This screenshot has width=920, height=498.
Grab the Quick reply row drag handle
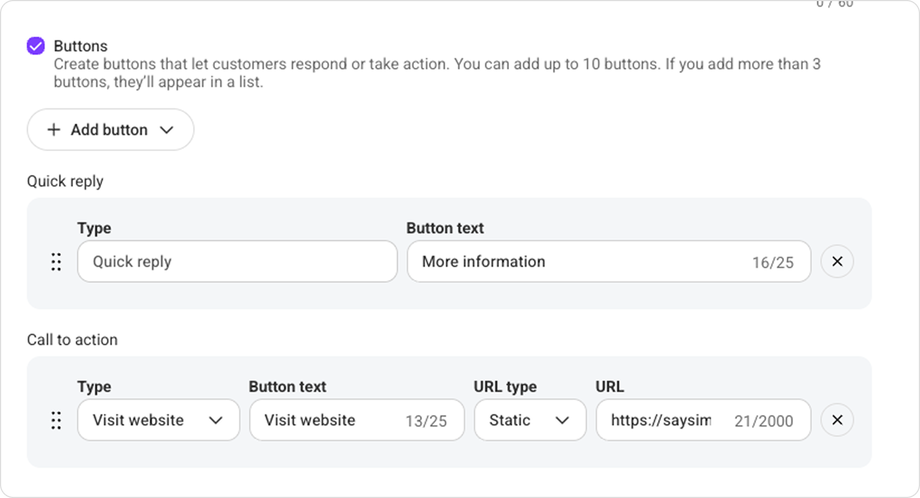point(56,262)
